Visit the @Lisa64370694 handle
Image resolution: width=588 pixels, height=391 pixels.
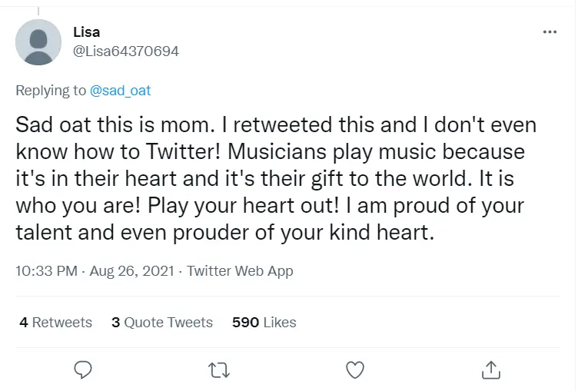tap(126, 51)
